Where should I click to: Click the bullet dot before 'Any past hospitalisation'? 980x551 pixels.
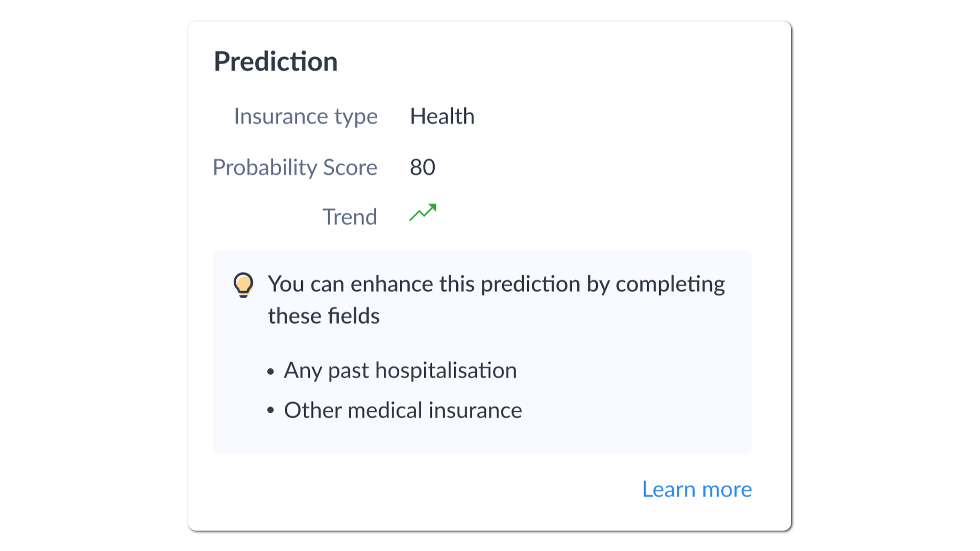pos(271,371)
